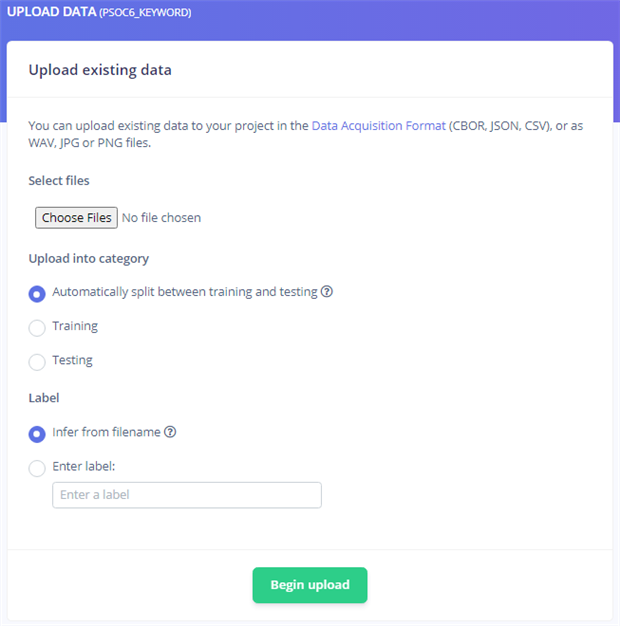620x626 pixels.
Task: Click 'WAV, JPG or PNG files' description text
Action: tap(90, 142)
